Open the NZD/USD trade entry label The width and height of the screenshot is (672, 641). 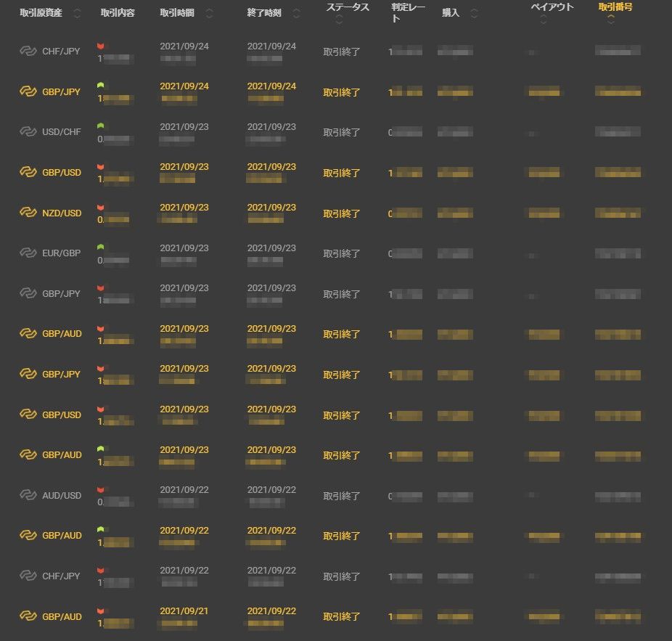pos(62,213)
